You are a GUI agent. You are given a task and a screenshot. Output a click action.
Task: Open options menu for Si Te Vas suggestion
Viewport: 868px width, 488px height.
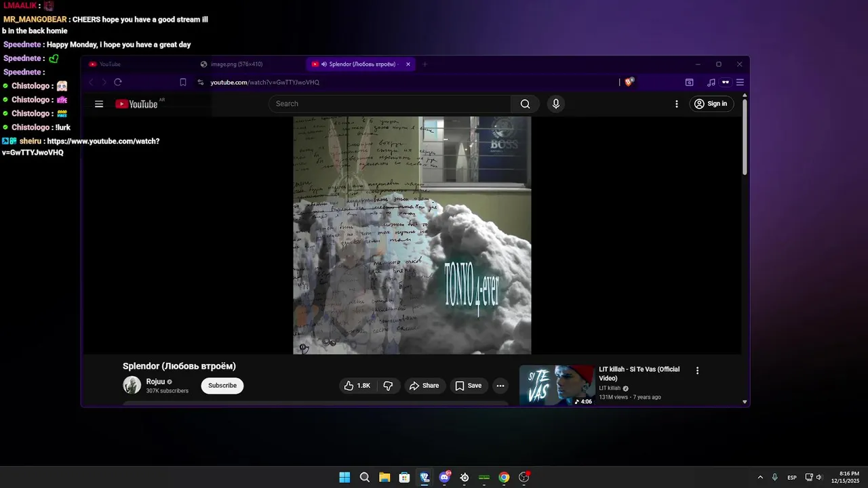point(697,371)
